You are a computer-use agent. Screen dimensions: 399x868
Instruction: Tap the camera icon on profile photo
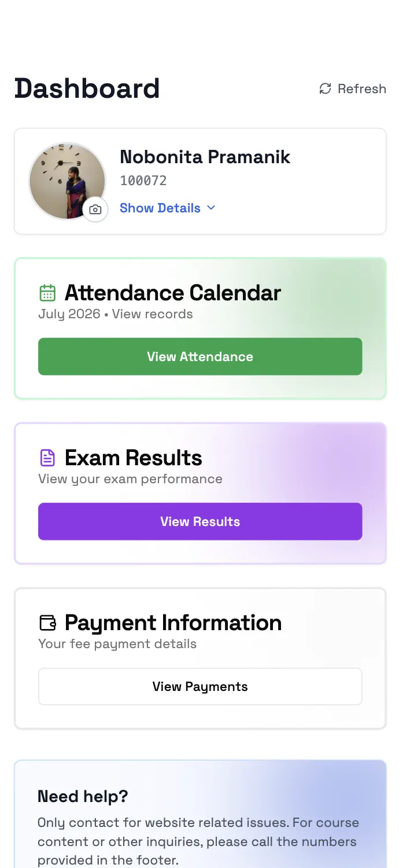point(95,209)
